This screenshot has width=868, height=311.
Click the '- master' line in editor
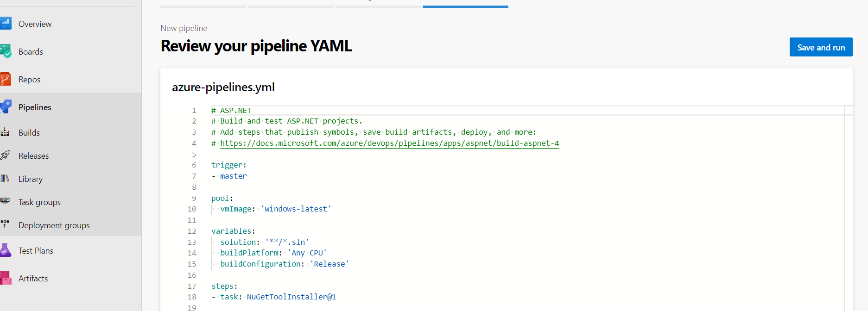tap(229, 176)
